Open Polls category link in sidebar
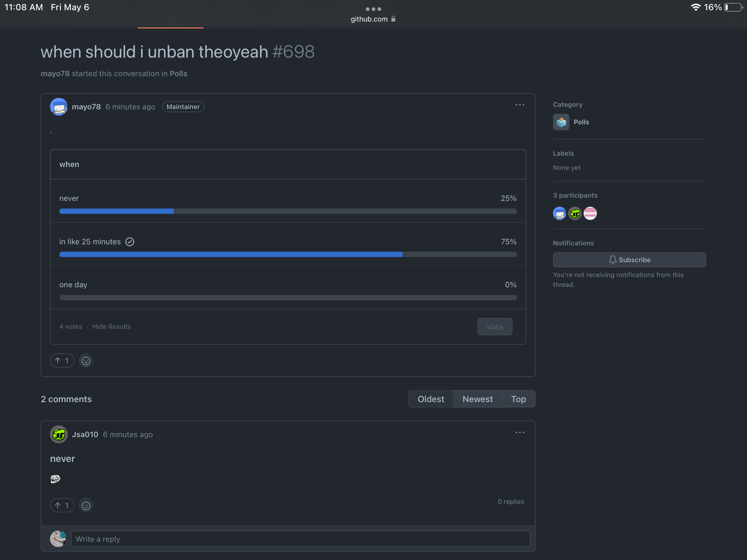 tap(581, 122)
